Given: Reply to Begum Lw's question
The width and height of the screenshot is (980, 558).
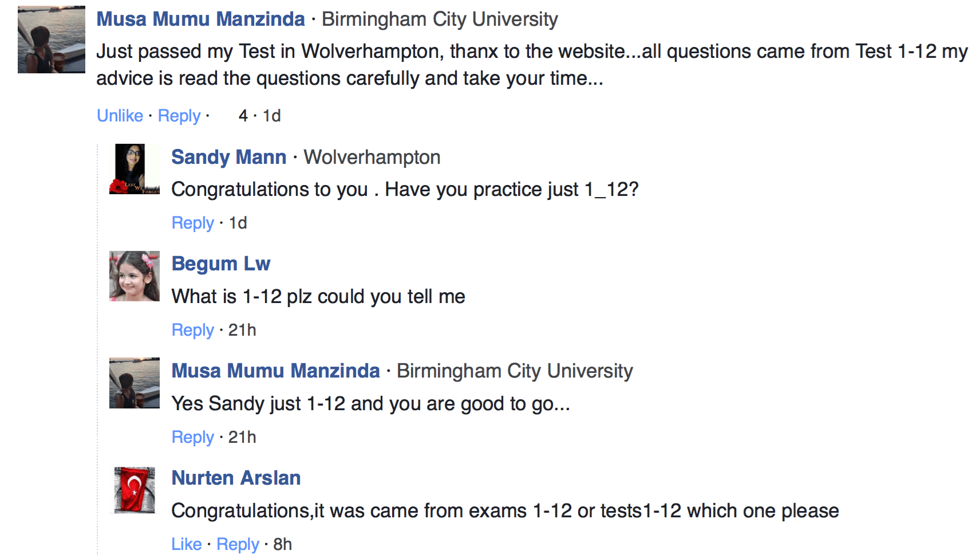Looking at the screenshot, I should click(193, 331).
